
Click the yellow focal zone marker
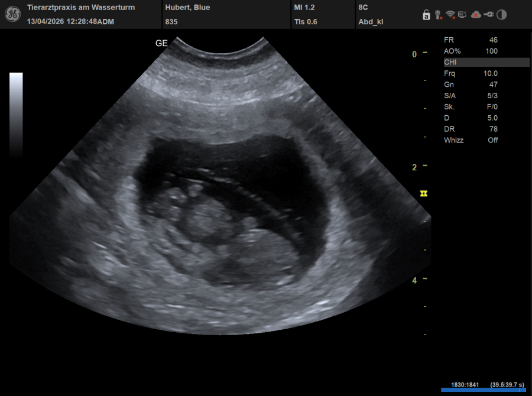pos(423,193)
